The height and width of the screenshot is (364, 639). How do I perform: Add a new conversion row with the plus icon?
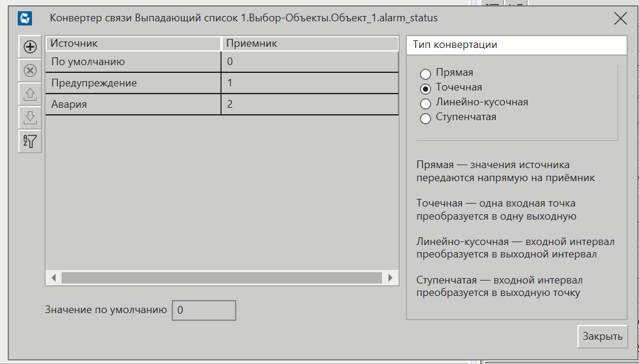tap(30, 47)
